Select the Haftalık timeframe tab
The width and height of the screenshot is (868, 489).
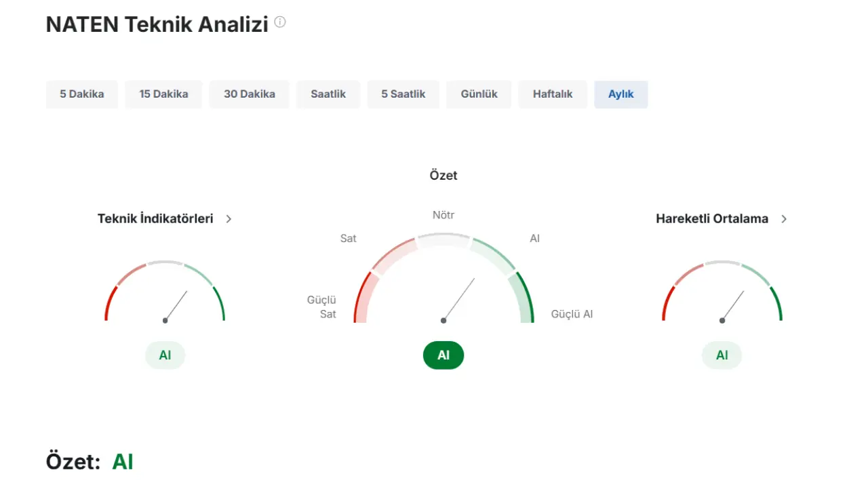point(553,94)
